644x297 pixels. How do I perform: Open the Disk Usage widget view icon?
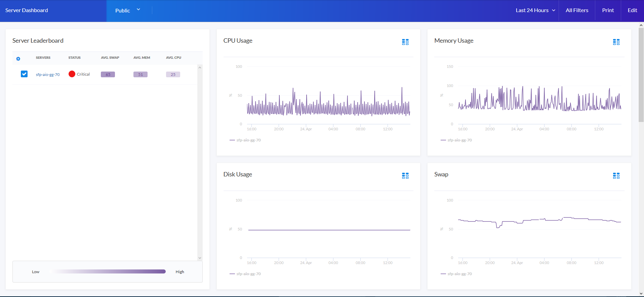405,176
